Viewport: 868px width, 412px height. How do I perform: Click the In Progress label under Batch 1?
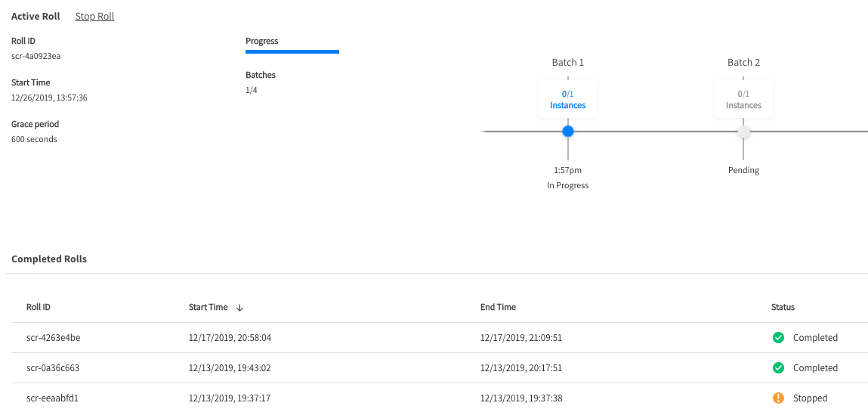(568, 185)
